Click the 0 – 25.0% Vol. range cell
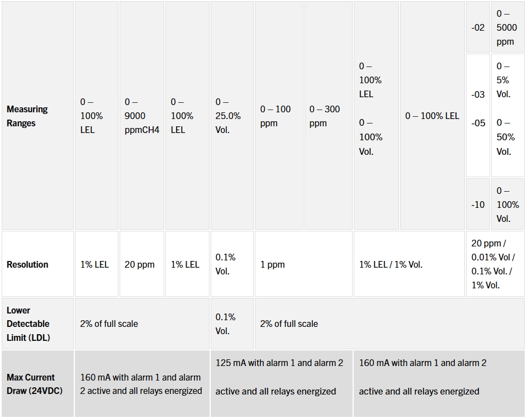Image resolution: width=532 pixels, height=418 pixels. [x=231, y=116]
